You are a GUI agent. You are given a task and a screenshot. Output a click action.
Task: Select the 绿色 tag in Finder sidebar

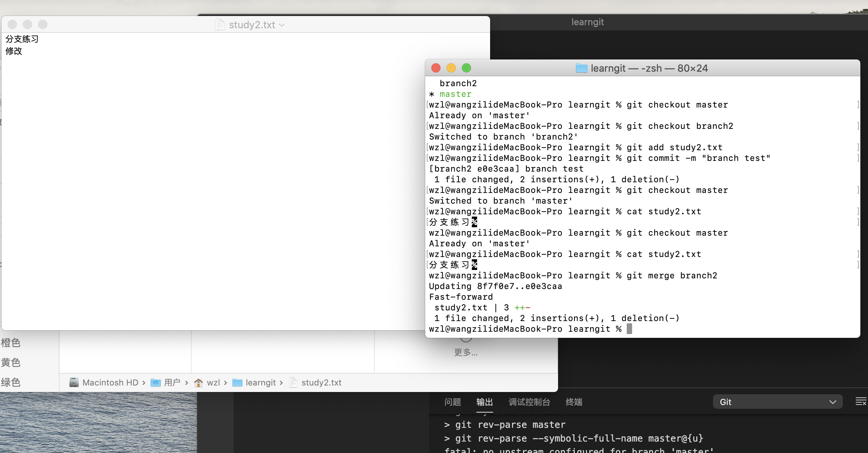(x=11, y=382)
